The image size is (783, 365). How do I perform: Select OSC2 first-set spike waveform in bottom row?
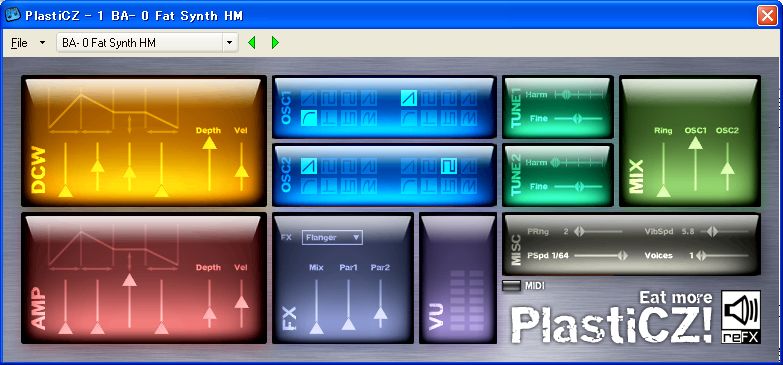pyautogui.click(x=329, y=186)
